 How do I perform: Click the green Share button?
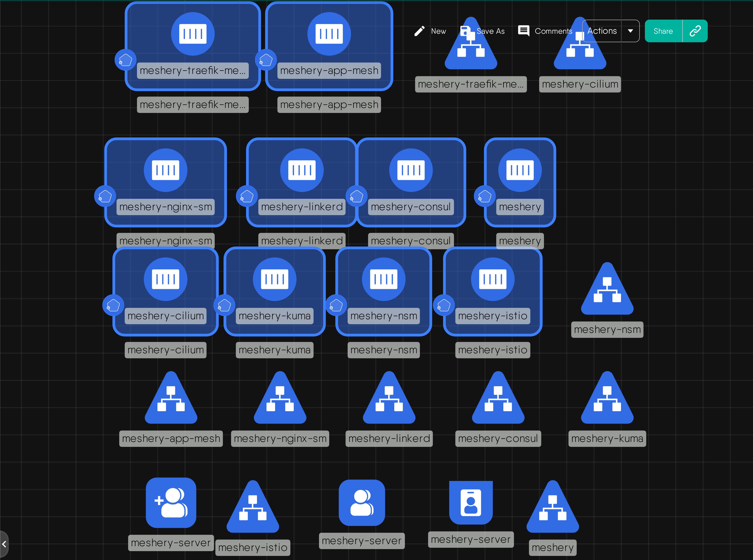tap(663, 31)
